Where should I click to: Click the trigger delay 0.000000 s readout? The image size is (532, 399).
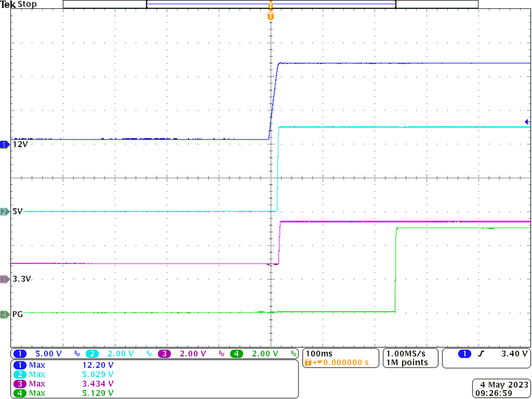pos(339,362)
